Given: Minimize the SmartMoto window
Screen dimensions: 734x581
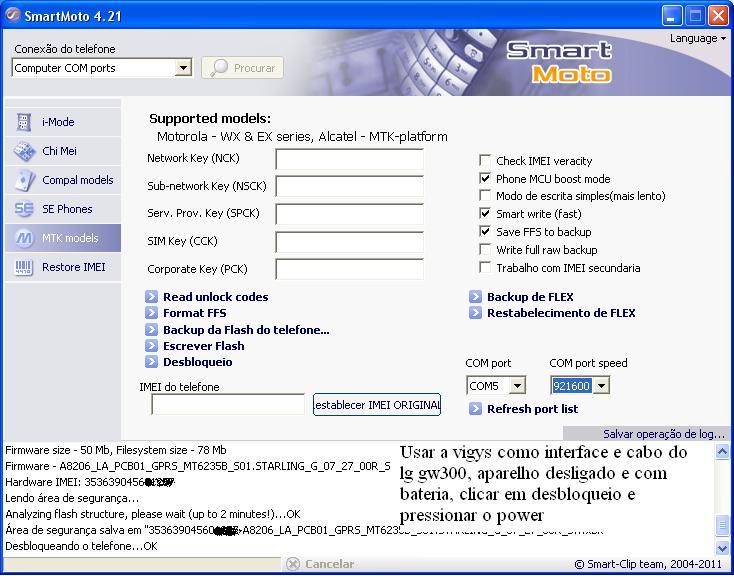Looking at the screenshot, I should pyautogui.click(x=671, y=16).
